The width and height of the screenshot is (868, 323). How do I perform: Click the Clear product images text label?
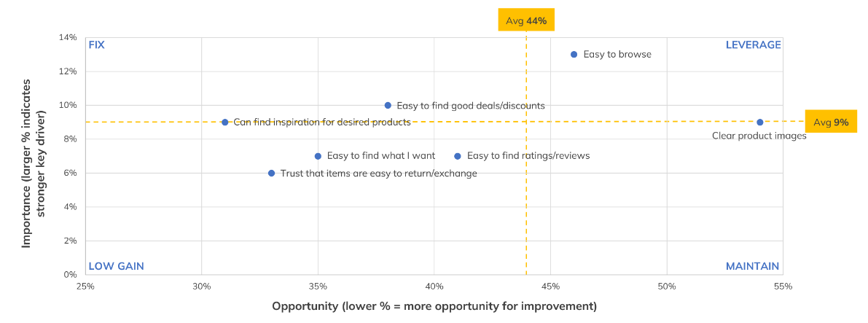(x=759, y=136)
